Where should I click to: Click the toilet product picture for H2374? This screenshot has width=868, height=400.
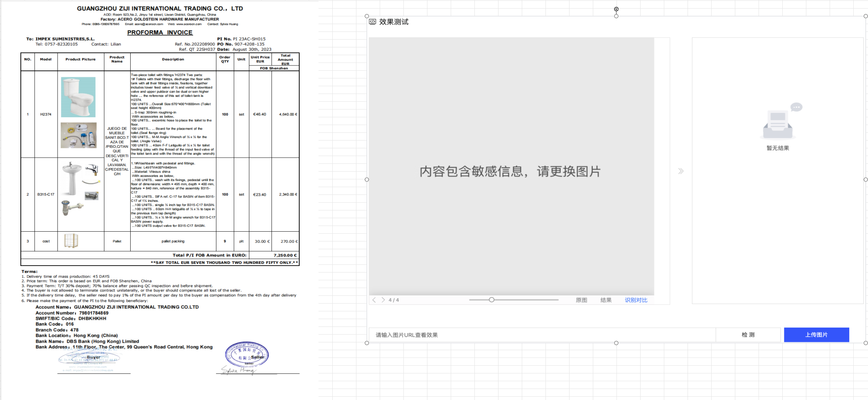[78, 97]
